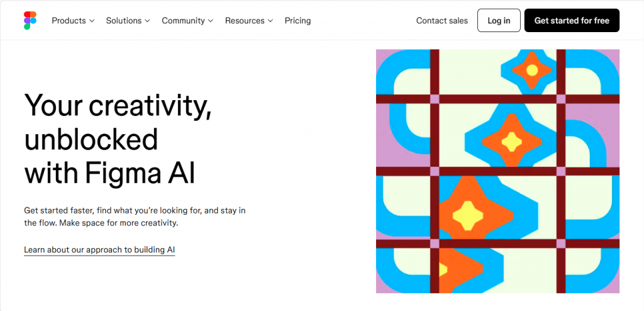Expand the chevron arrow beside Products
This screenshot has height=311, width=644.
92,21
